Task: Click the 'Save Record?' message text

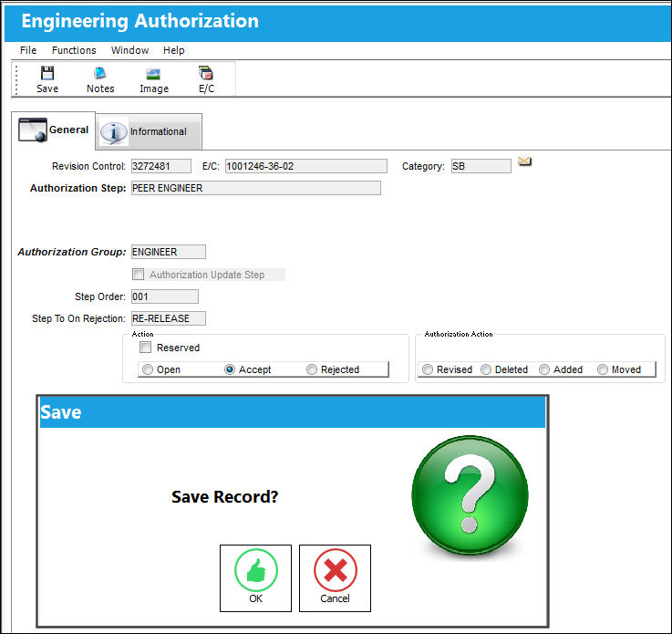Action: [x=224, y=497]
